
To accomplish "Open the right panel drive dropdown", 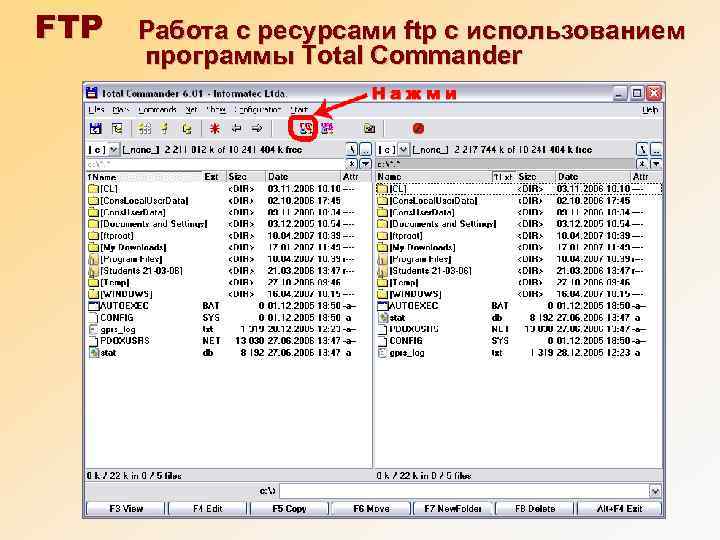I will click(x=403, y=149).
